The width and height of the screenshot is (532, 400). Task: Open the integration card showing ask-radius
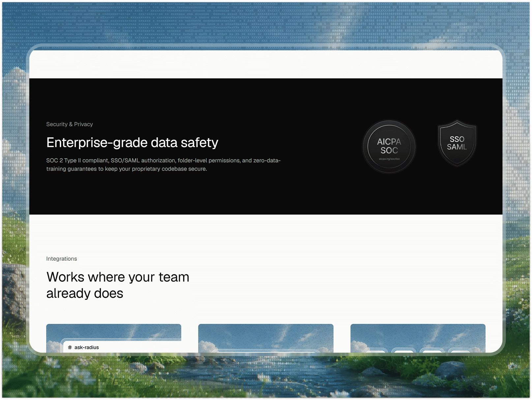click(114, 338)
